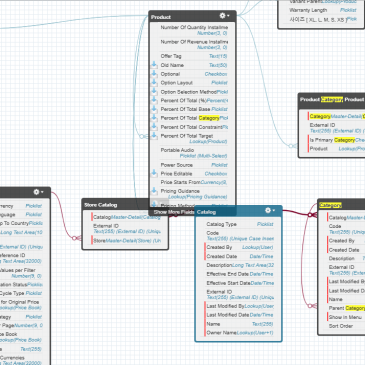365x365 pixels.
Task: Select the Catalog Type field row
Action: [x=240, y=224]
